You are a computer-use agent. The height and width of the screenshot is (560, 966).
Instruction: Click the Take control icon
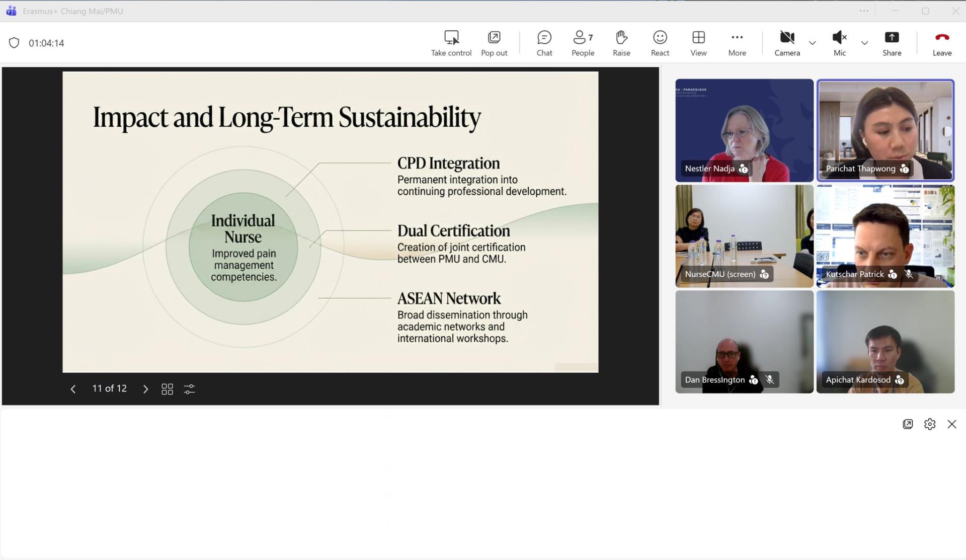451,38
